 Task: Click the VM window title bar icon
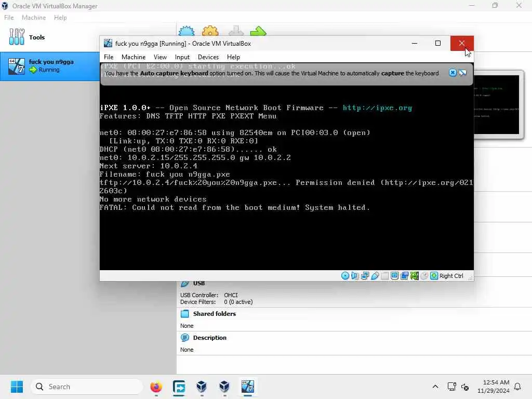tap(108, 44)
